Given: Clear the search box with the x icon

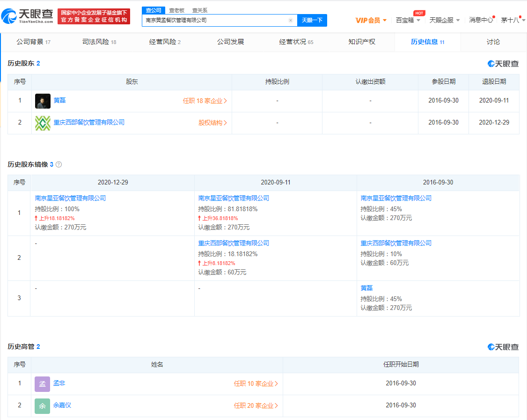Looking at the screenshot, I should (291, 21).
